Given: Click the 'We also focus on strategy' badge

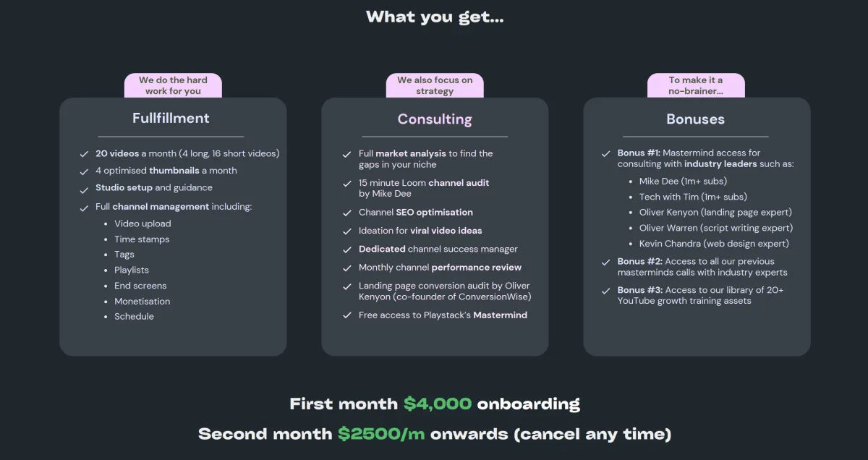Looking at the screenshot, I should pyautogui.click(x=435, y=85).
